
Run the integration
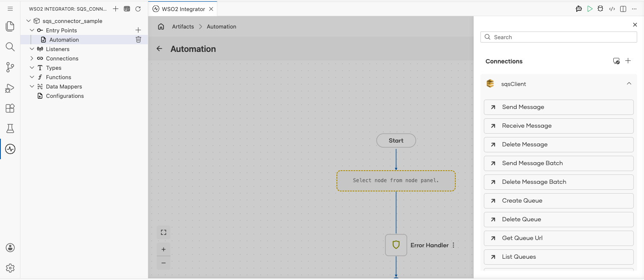[x=589, y=9]
